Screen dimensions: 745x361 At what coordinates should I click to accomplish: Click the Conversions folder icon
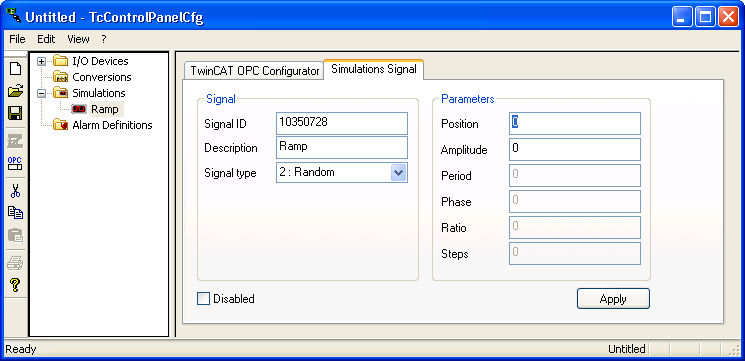pos(60,77)
